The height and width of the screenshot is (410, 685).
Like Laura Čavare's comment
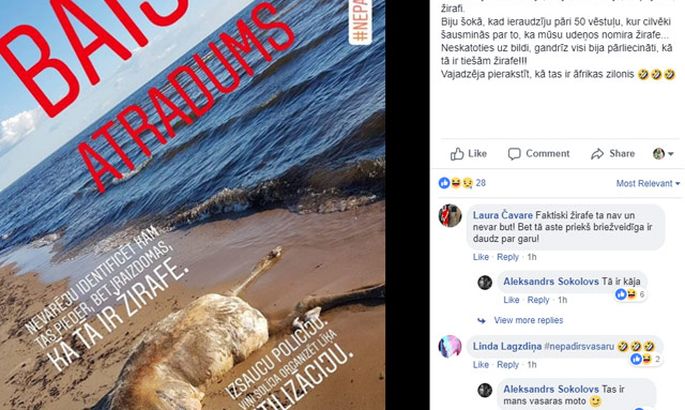tap(481, 257)
